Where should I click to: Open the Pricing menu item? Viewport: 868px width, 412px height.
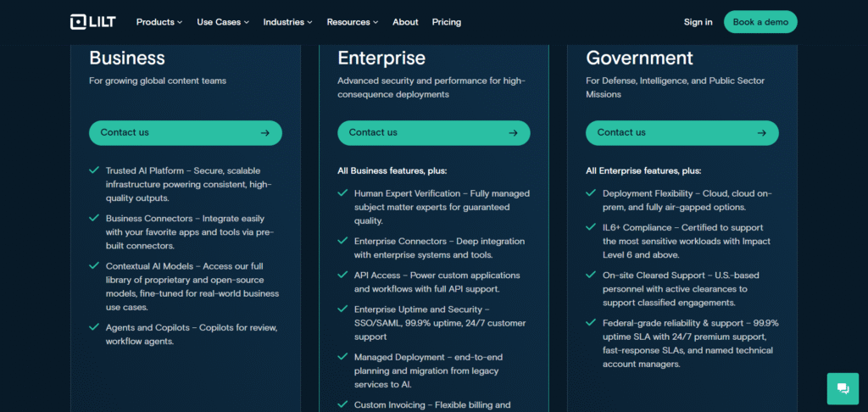point(447,22)
